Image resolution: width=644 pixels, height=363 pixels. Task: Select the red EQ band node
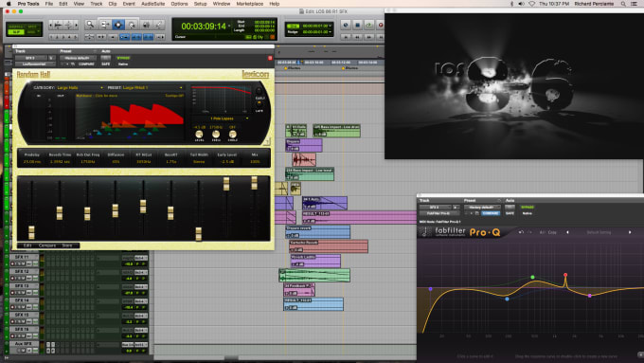click(x=565, y=275)
